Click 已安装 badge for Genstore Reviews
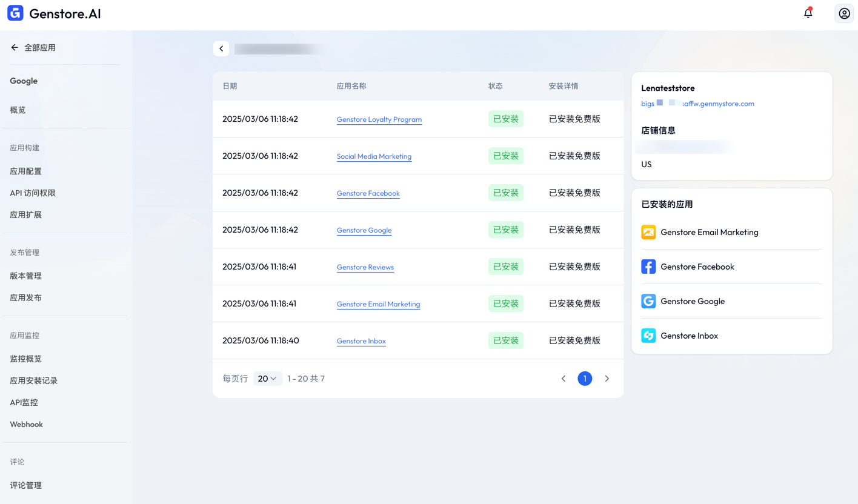858x504 pixels. click(506, 267)
